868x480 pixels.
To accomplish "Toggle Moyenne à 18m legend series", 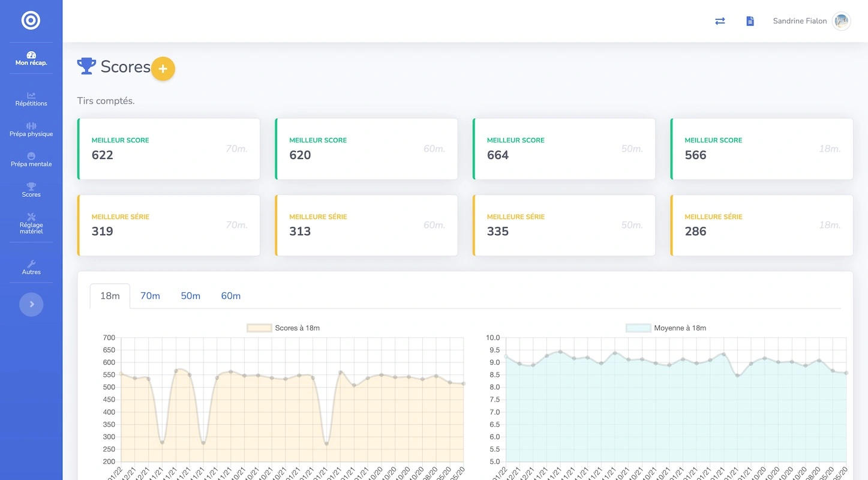I will coord(666,328).
